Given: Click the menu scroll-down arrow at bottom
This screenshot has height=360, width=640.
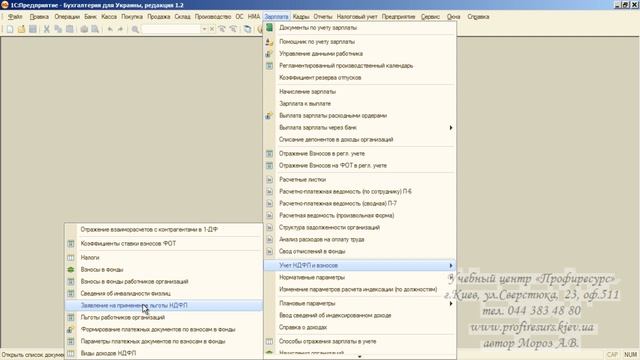Looking at the screenshot, I should coord(360,357).
